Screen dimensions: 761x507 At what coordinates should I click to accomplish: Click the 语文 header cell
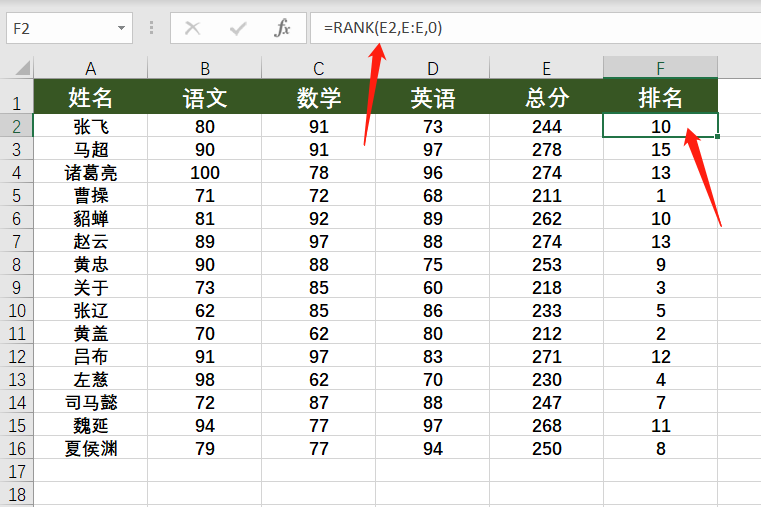(204, 97)
